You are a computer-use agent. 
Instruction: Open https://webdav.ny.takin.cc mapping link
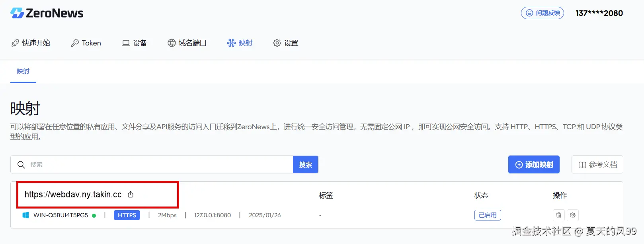tap(73, 195)
